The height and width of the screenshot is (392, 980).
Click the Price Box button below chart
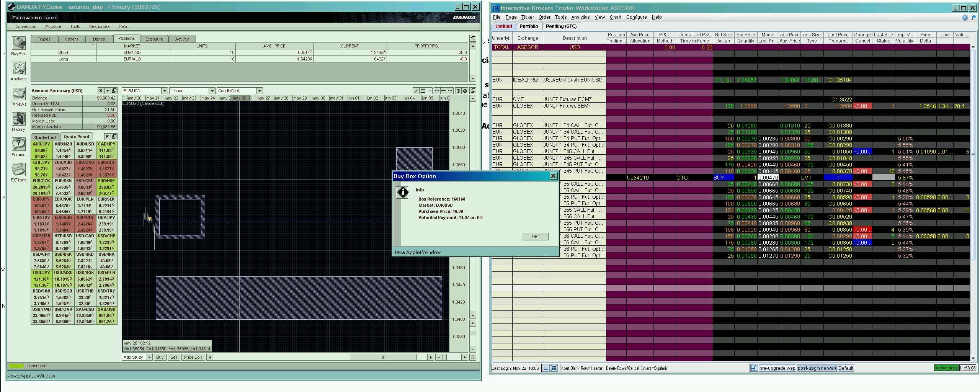[193, 357]
